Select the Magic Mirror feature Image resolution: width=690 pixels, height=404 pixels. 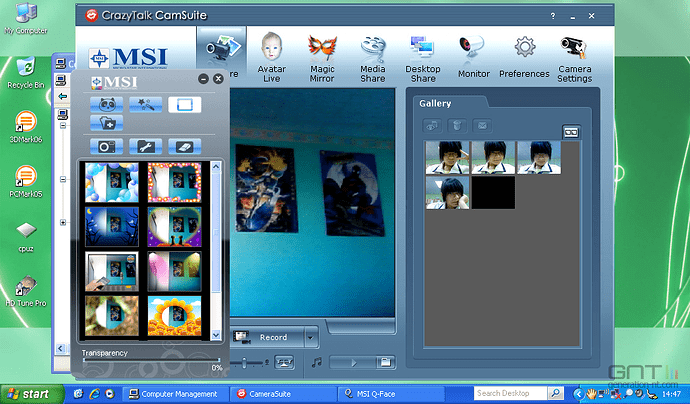321,56
